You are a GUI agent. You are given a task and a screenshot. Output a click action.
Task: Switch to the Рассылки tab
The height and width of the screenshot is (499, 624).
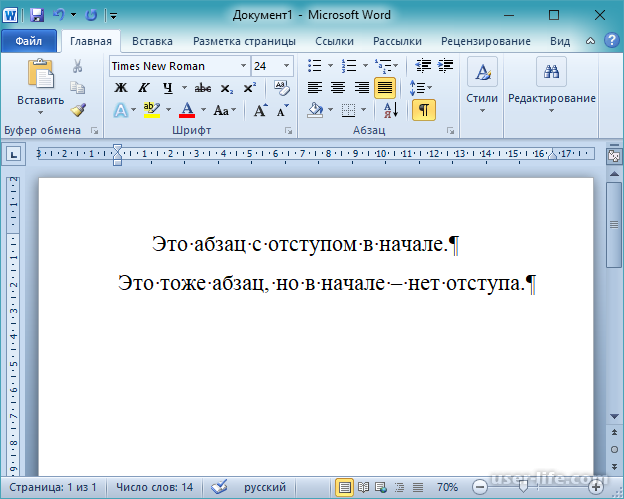[x=397, y=41]
